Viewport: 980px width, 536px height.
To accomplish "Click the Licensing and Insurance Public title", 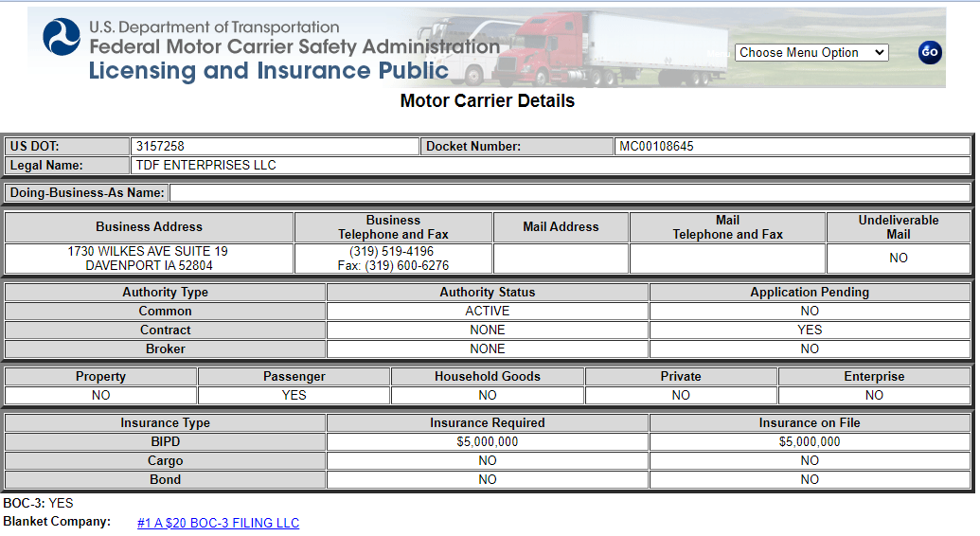I will pos(269,71).
